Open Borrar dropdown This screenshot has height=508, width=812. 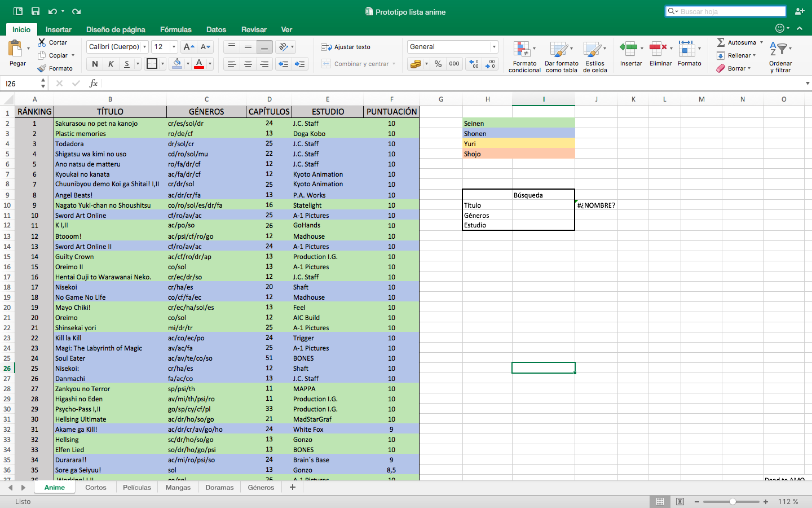(x=734, y=68)
